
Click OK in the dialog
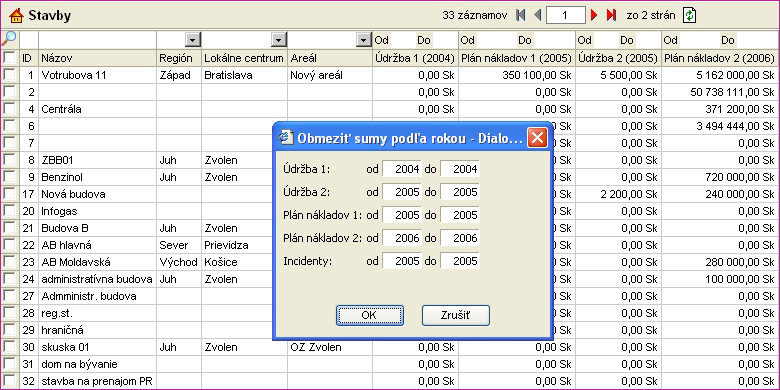(369, 315)
